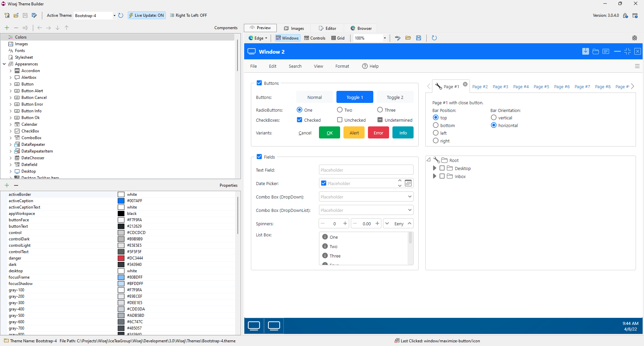Uncheck the Buttons group checkbox

[x=259, y=83]
